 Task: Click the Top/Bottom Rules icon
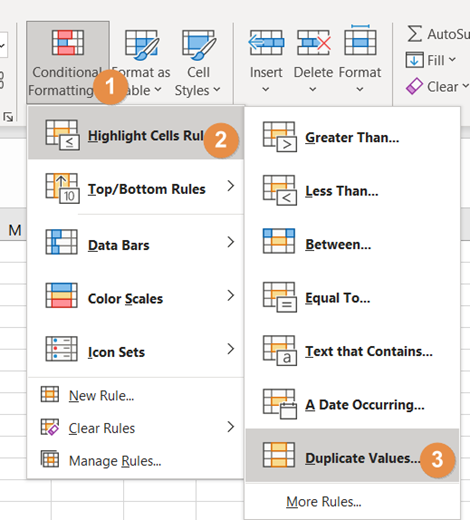tap(62, 188)
